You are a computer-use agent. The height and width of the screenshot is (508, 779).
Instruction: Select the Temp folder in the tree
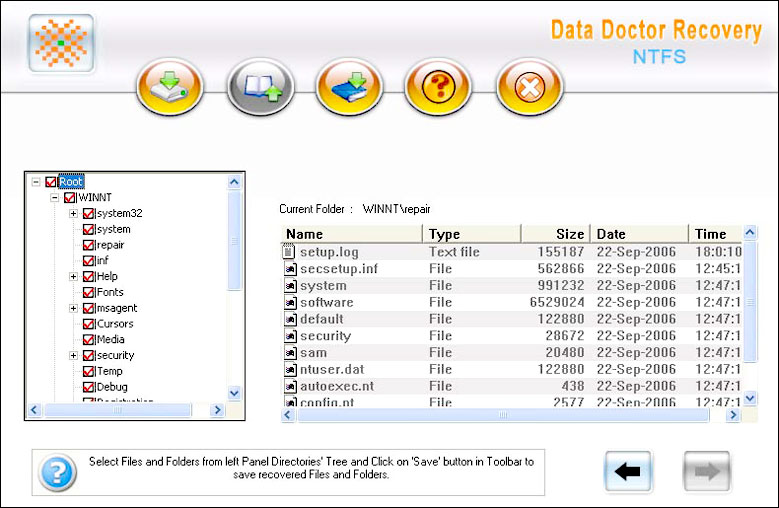(x=110, y=371)
